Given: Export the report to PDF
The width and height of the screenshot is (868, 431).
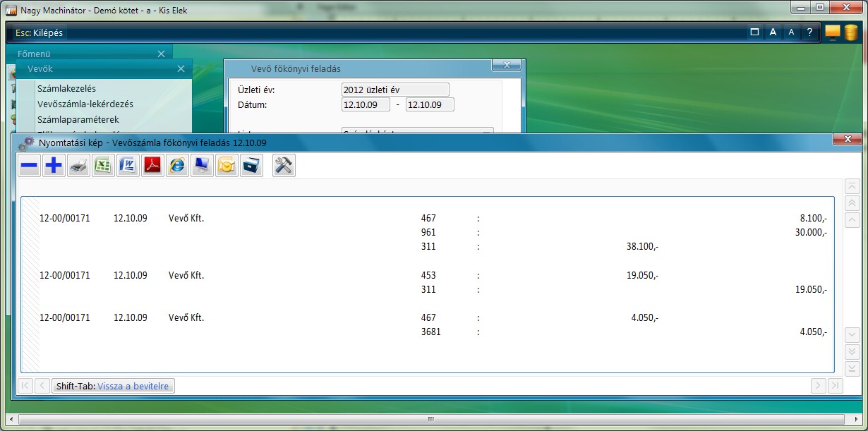Looking at the screenshot, I should (x=153, y=166).
